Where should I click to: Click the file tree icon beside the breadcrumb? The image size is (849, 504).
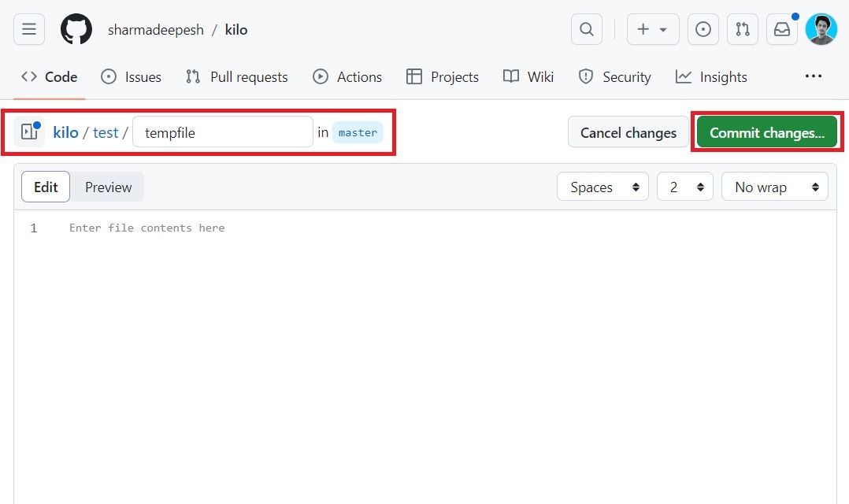click(28, 132)
